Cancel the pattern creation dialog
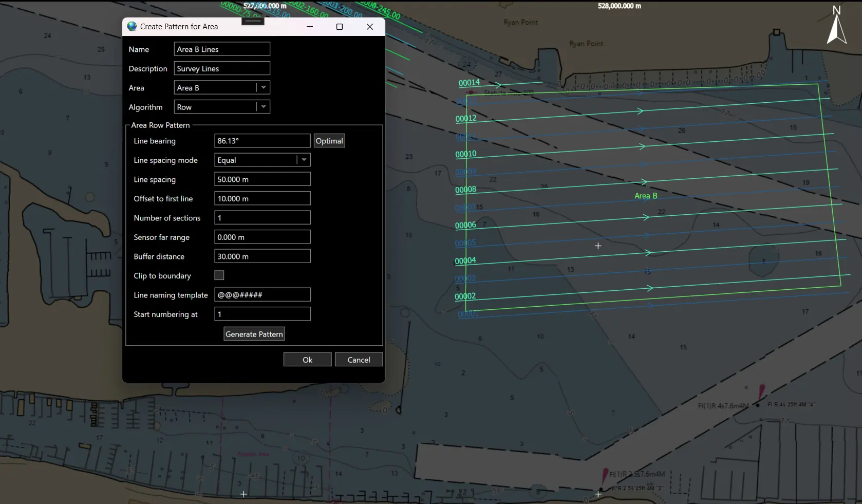This screenshot has height=504, width=862. pos(359,360)
